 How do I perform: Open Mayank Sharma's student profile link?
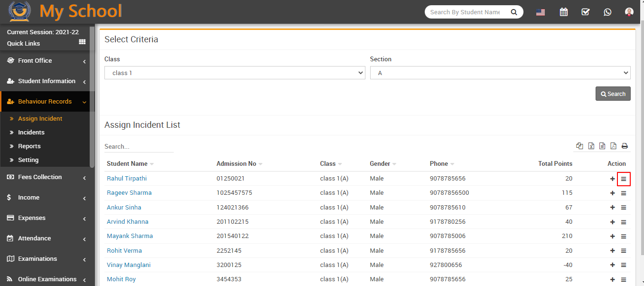[x=130, y=236]
